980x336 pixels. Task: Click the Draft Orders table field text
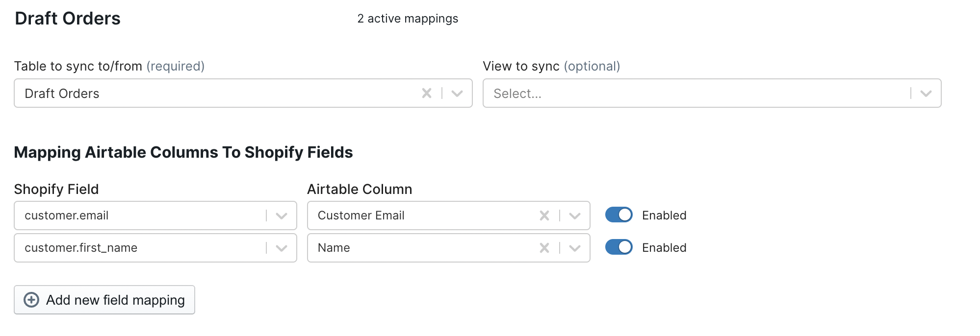(62, 94)
